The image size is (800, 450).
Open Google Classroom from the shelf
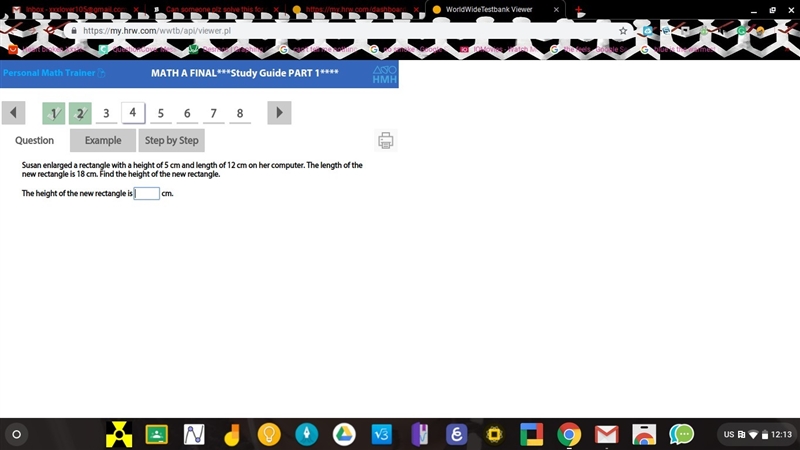pyautogui.click(x=157, y=435)
